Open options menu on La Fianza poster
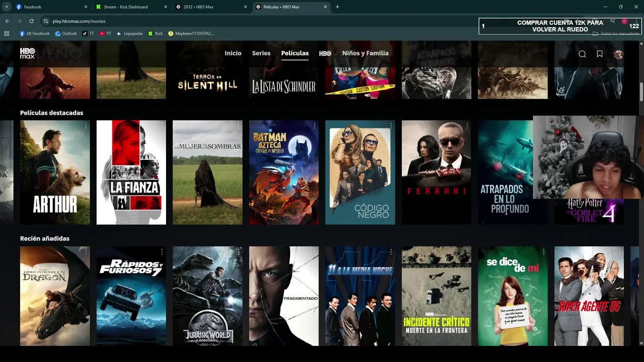Image resolution: width=644 pixels, height=362 pixels. click(162, 126)
